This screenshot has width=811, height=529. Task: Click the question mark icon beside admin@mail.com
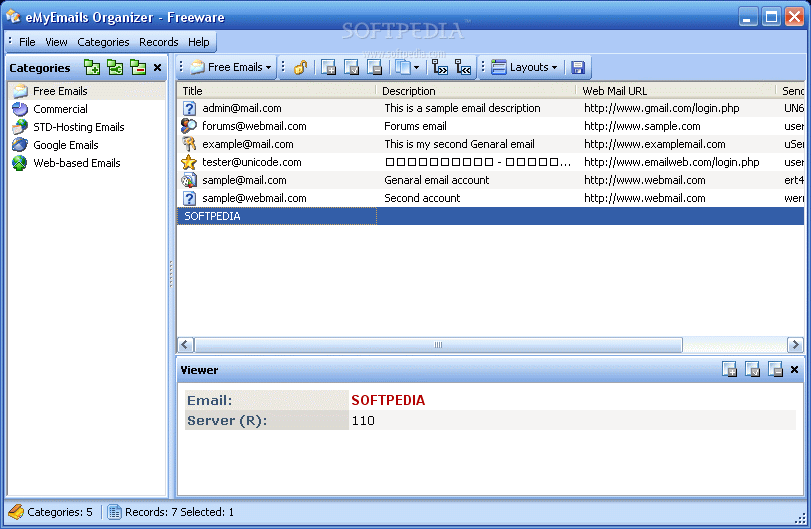[189, 108]
